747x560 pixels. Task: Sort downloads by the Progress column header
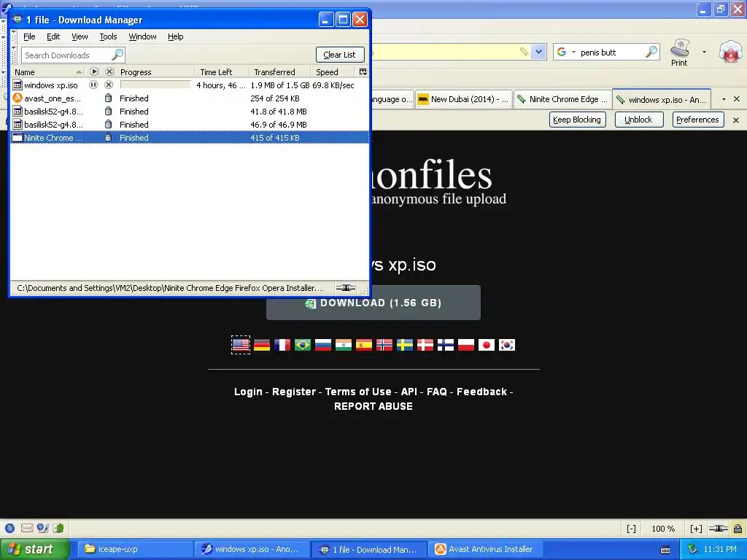coord(156,72)
